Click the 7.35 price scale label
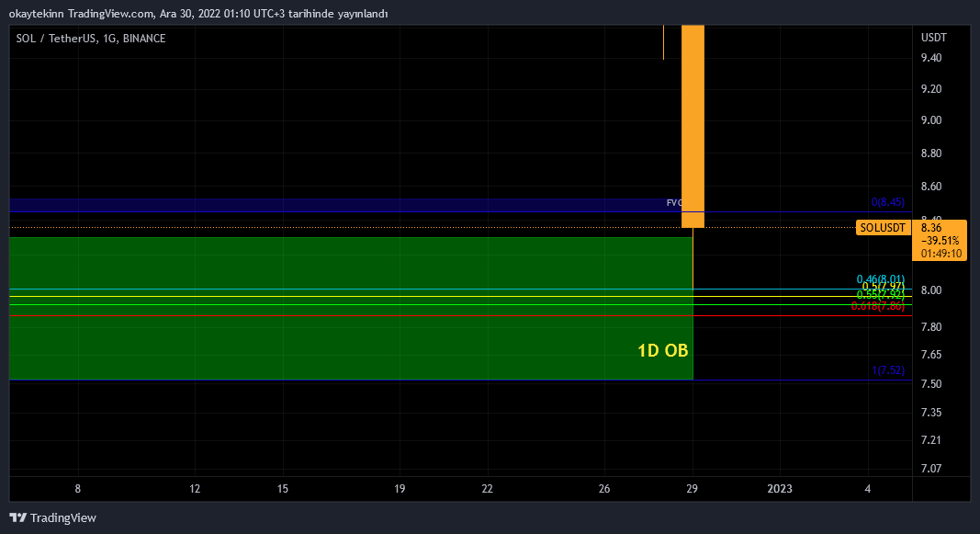 pos(931,412)
